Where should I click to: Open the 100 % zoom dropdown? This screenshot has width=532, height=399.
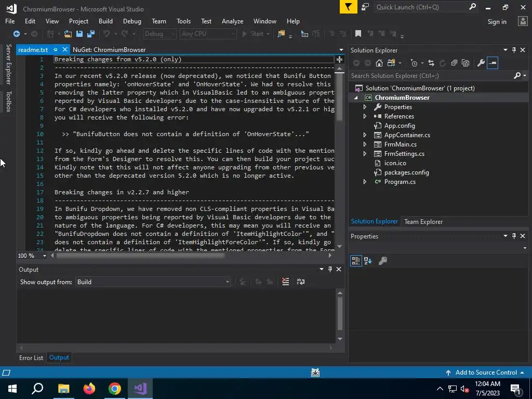45,256
